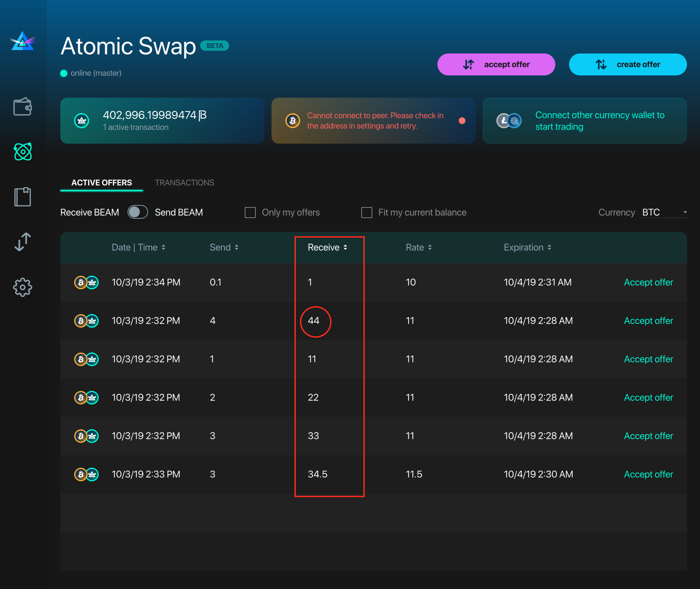Switch to the TRANSACTIONS tab

[184, 183]
